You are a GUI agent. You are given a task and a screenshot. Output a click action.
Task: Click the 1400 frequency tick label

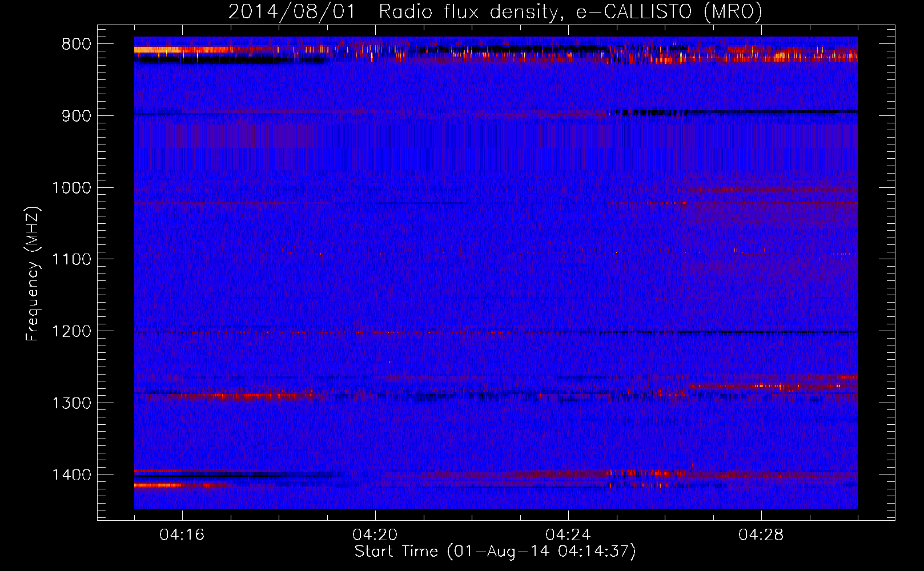click(x=71, y=475)
